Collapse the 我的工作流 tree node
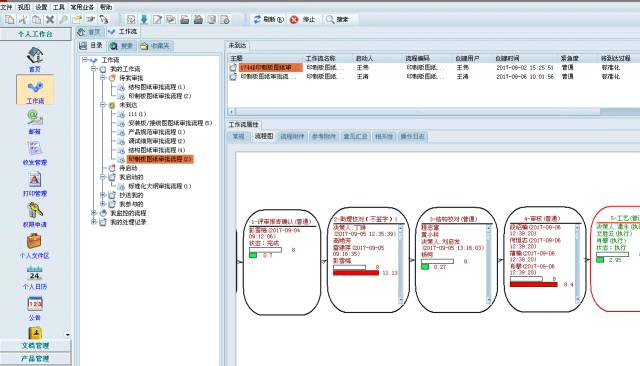 click(94, 69)
